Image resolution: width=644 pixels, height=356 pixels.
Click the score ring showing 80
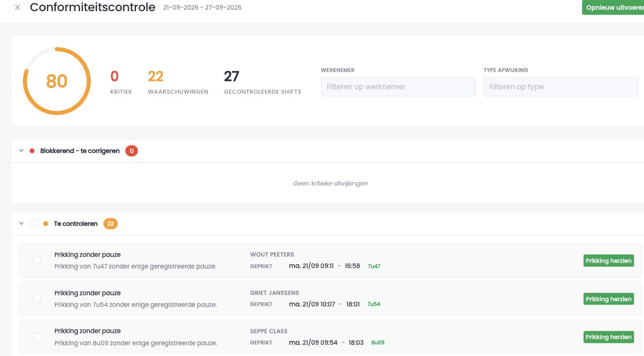tap(57, 81)
